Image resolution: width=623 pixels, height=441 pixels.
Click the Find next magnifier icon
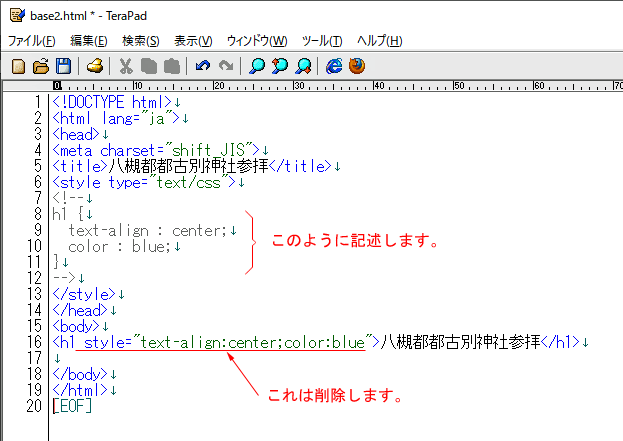[304, 66]
